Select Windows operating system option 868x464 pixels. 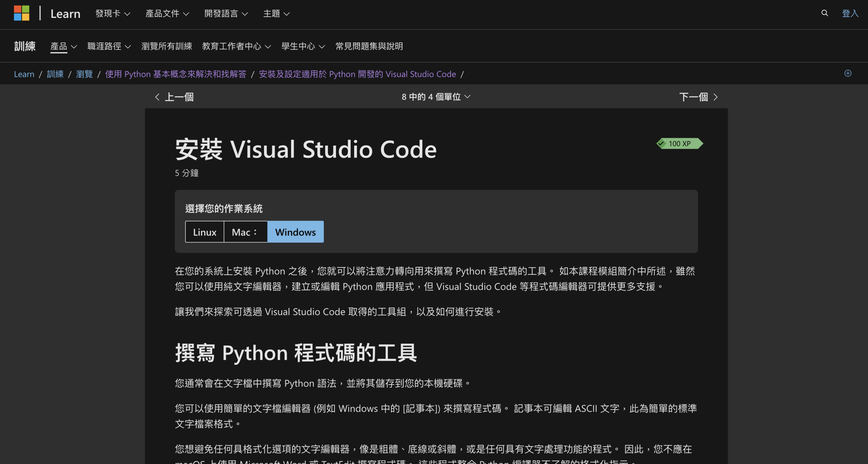[x=295, y=232]
